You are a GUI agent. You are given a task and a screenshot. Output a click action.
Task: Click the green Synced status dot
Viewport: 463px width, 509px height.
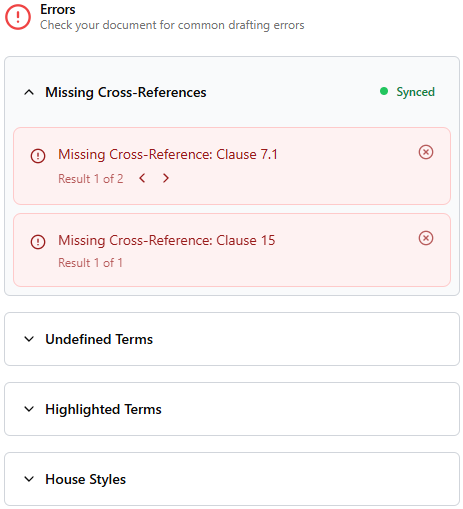point(384,91)
